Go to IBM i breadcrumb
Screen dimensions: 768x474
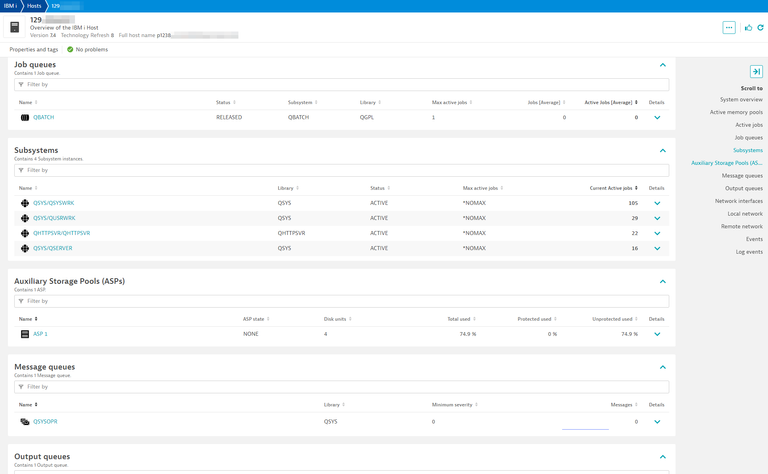point(10,6)
